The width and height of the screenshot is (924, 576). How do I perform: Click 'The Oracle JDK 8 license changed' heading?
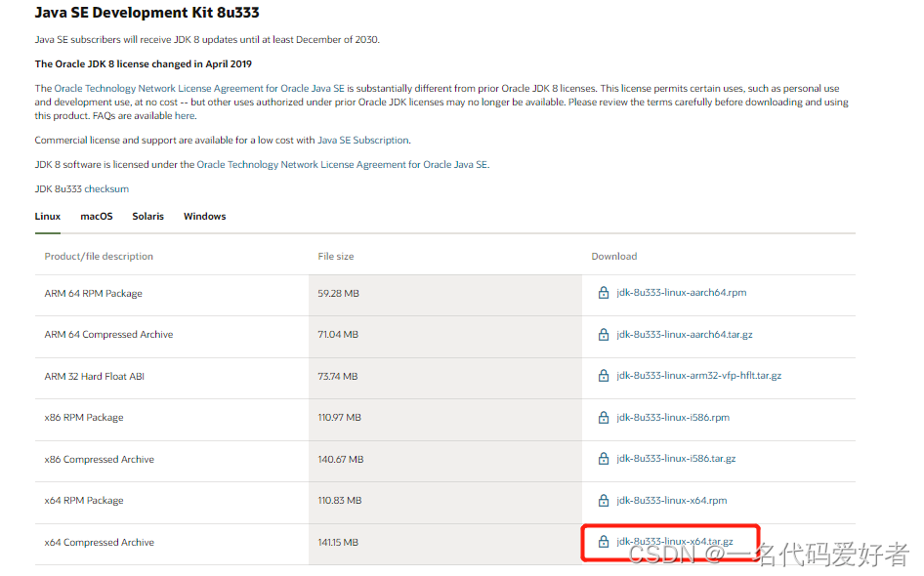[144, 64]
